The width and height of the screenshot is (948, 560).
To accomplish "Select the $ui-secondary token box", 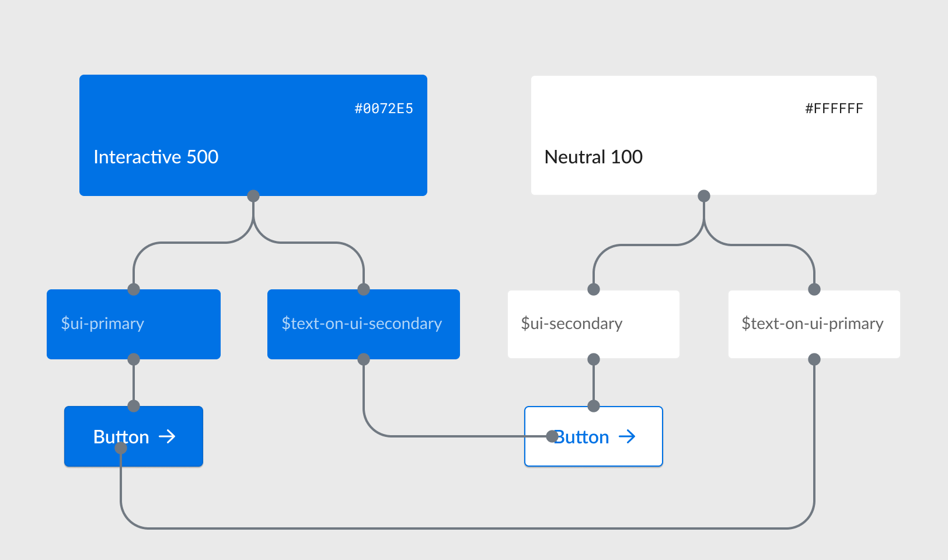I will (594, 324).
